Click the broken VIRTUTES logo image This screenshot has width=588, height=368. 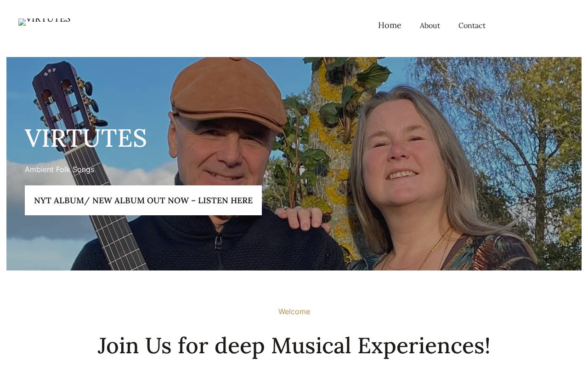coord(45,21)
